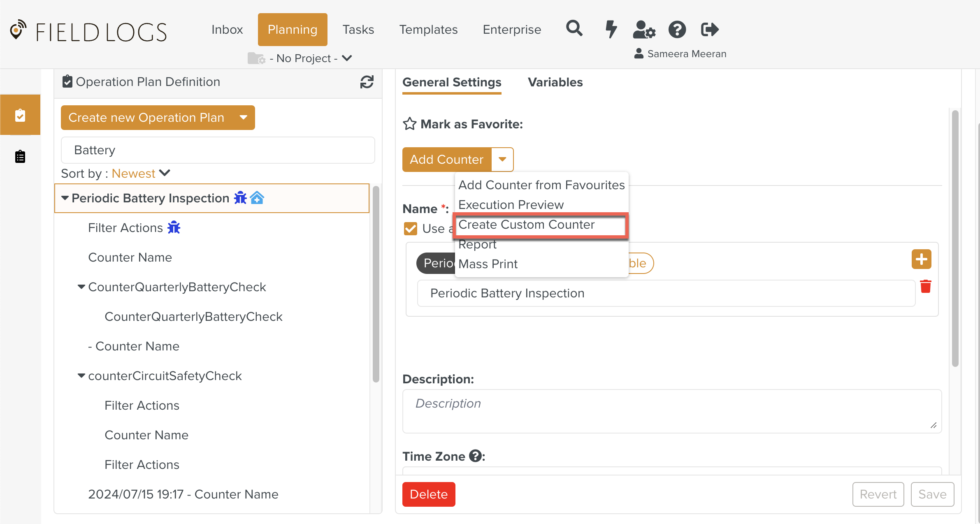Click the clipboard list sidebar icon

click(x=20, y=157)
